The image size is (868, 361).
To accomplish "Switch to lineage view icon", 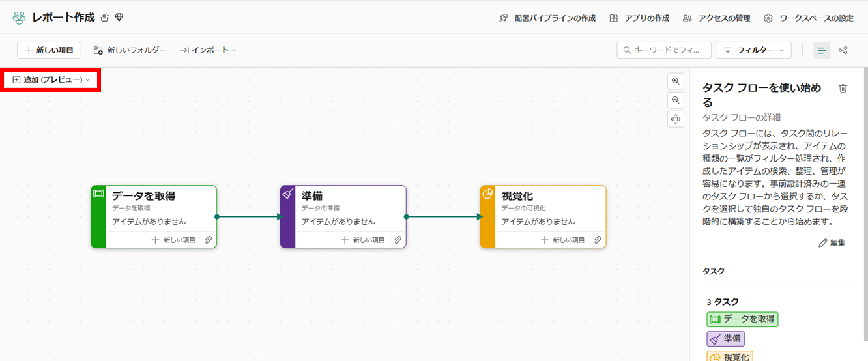I will [843, 50].
